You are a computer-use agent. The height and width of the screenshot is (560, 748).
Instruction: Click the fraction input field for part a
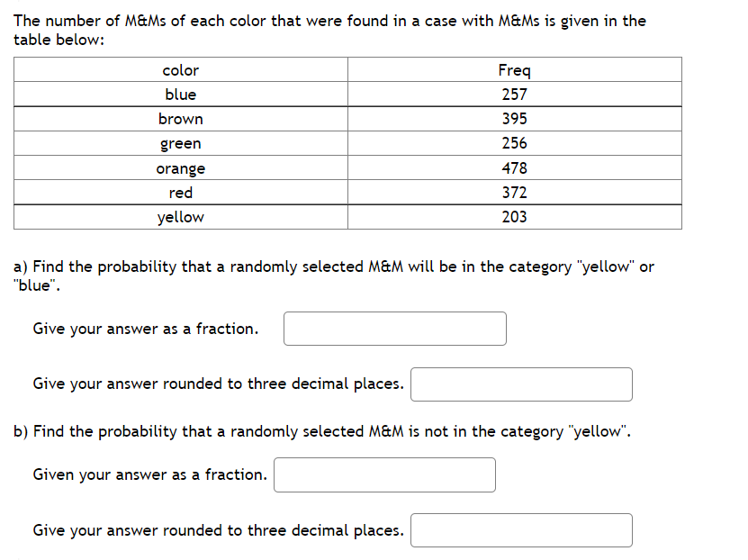[393, 328]
